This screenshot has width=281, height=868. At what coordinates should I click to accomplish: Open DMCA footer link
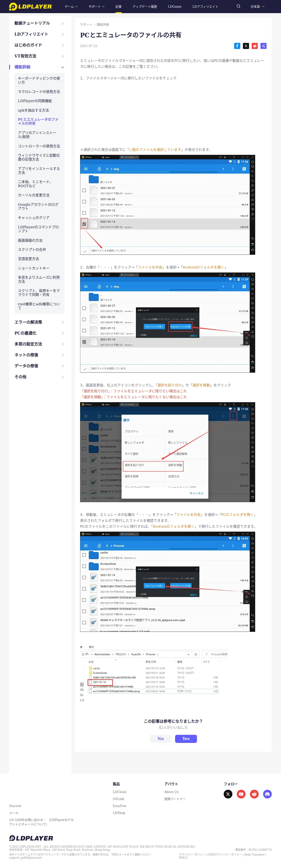(x=183, y=858)
